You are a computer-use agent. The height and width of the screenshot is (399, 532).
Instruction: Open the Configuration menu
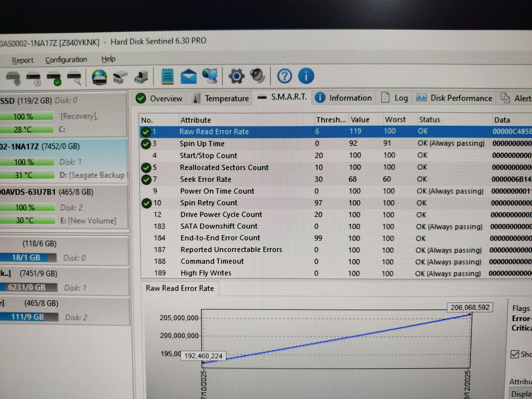pos(66,60)
